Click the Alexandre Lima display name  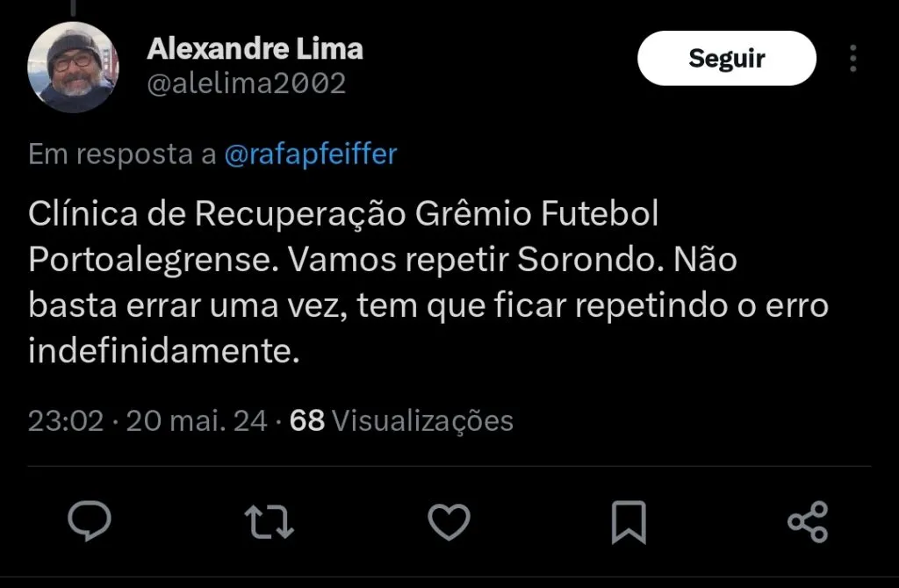point(255,48)
